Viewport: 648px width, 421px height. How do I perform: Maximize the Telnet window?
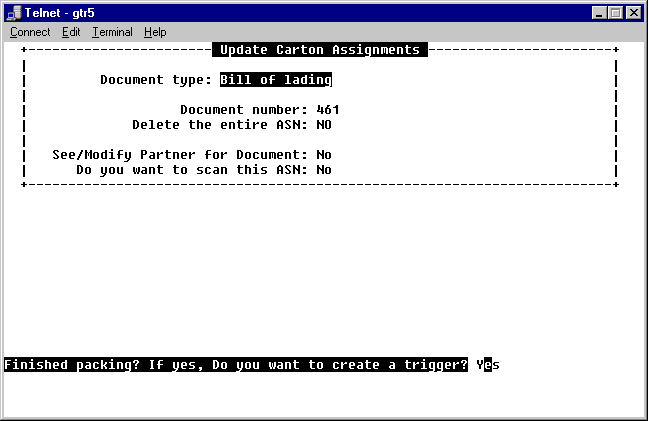pos(615,12)
